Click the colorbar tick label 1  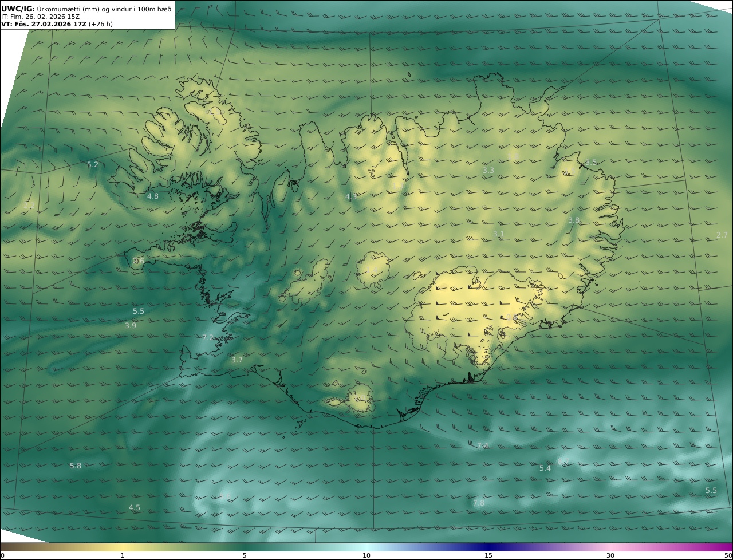pyautogui.click(x=123, y=555)
